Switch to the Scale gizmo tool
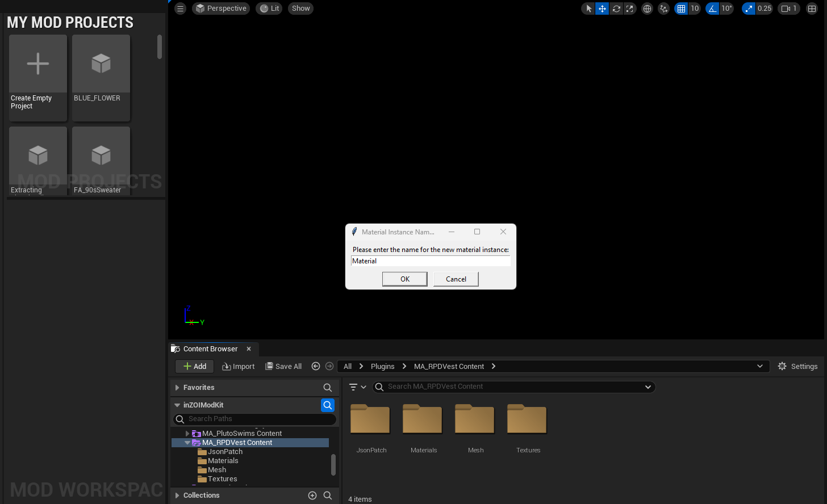 629,9
